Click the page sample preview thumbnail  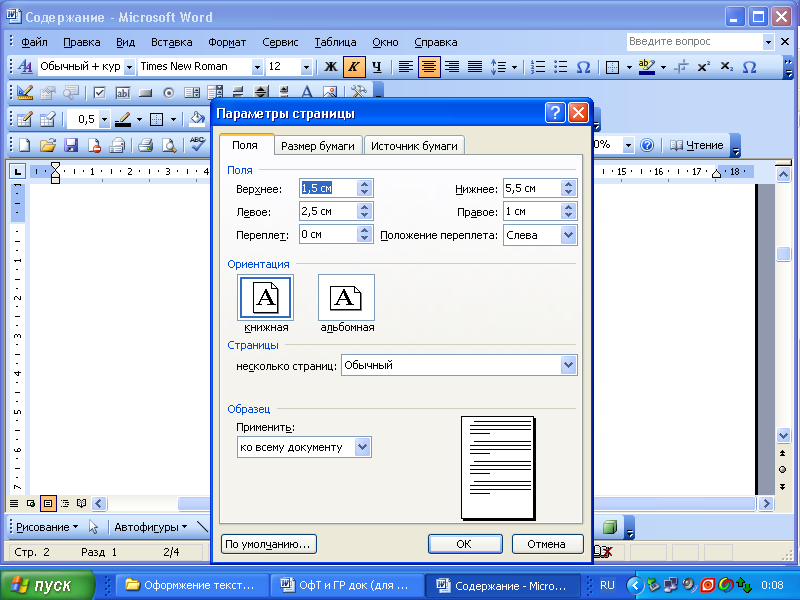(x=497, y=467)
